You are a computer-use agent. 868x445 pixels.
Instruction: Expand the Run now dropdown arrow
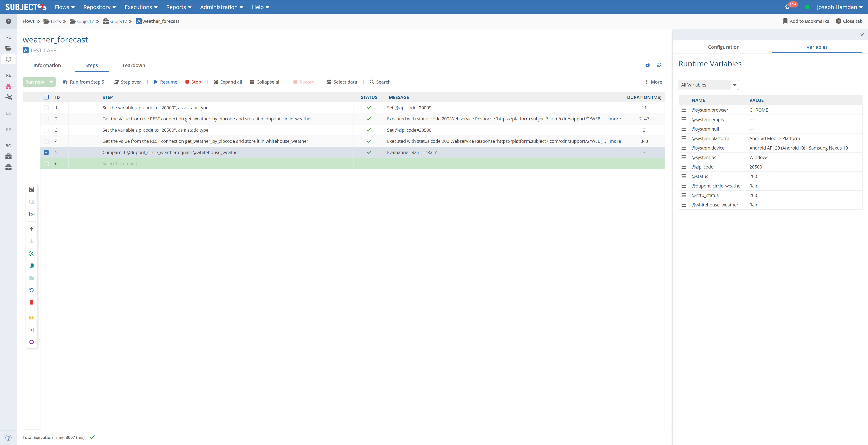[x=52, y=82]
